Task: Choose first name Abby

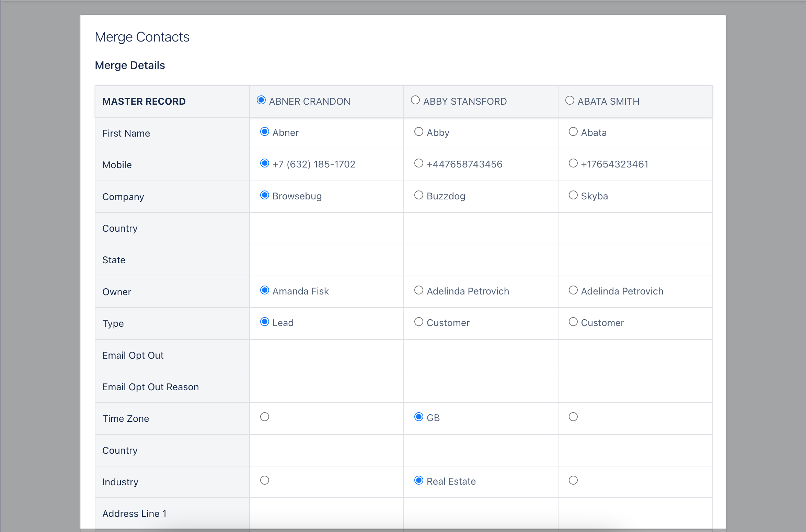Action: click(x=419, y=132)
